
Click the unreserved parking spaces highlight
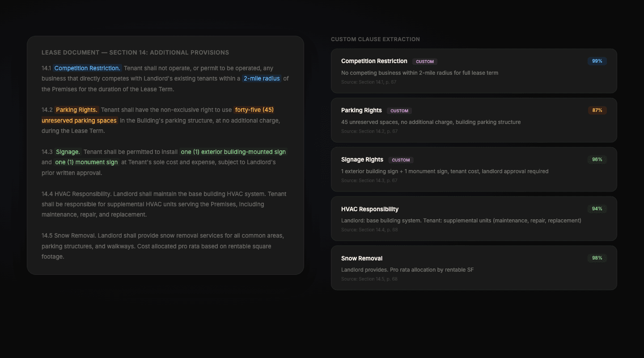79,120
